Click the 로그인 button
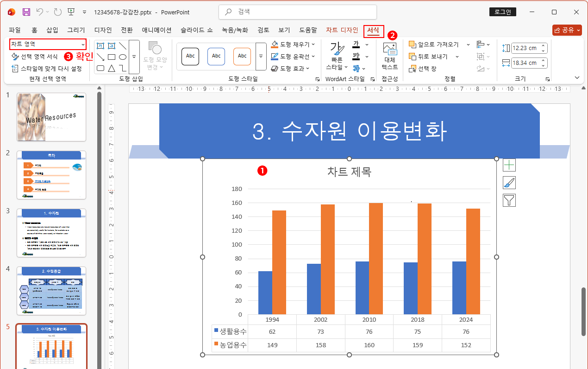588x369 pixels. tap(503, 12)
